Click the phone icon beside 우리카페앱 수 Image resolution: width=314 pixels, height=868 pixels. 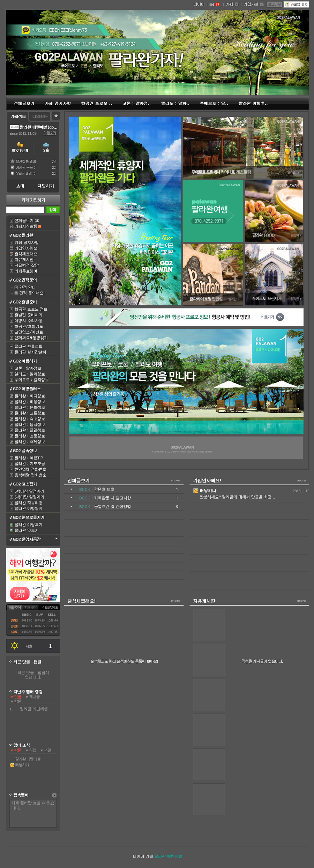click(12, 173)
